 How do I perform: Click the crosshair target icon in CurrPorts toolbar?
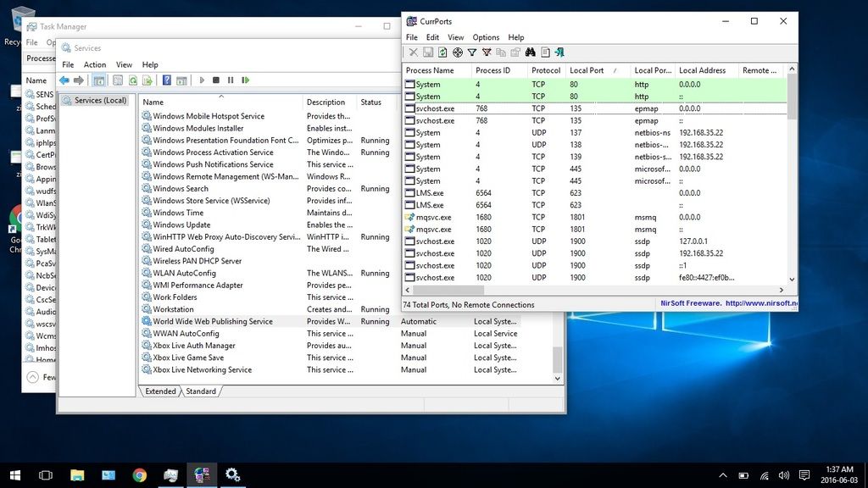point(457,52)
